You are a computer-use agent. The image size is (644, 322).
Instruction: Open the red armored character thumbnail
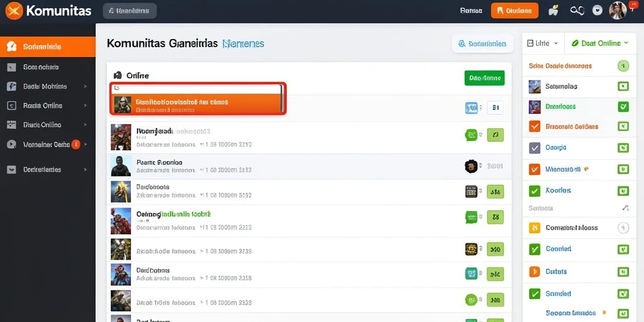pyautogui.click(x=121, y=221)
